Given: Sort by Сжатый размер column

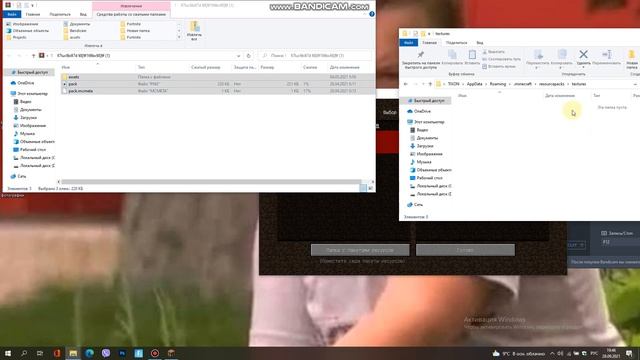Looking at the screenshot, I should [x=206, y=67].
